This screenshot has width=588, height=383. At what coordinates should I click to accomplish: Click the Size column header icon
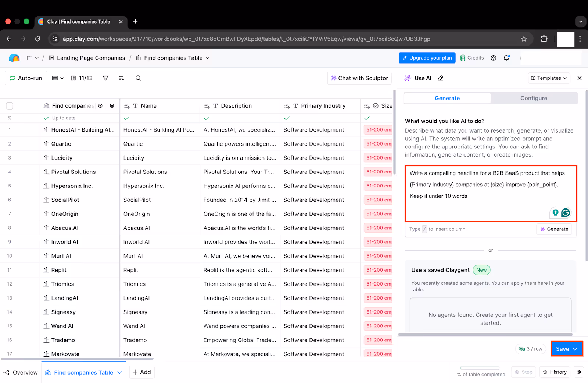376,106
